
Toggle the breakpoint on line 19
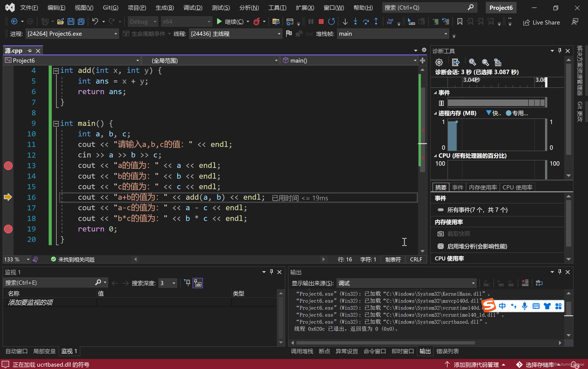[x=8, y=229]
